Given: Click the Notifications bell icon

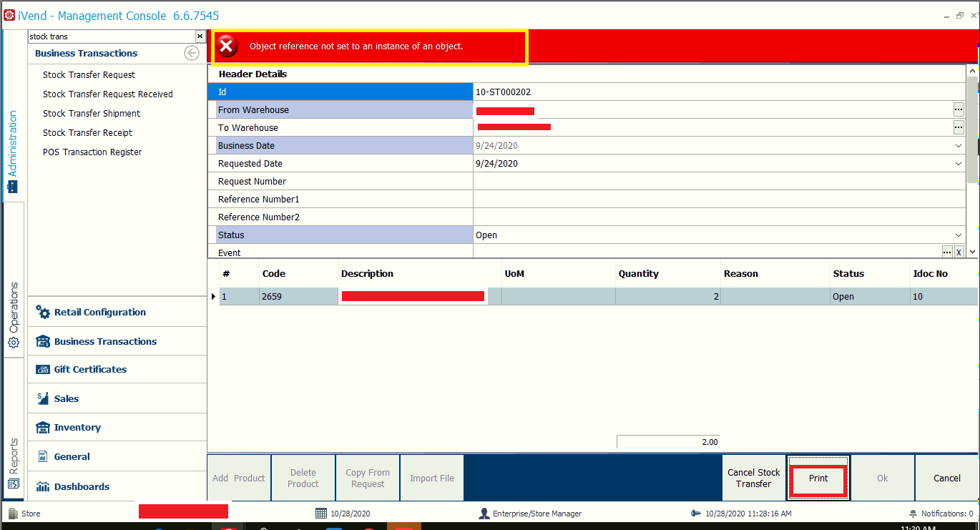Looking at the screenshot, I should coord(913,514).
